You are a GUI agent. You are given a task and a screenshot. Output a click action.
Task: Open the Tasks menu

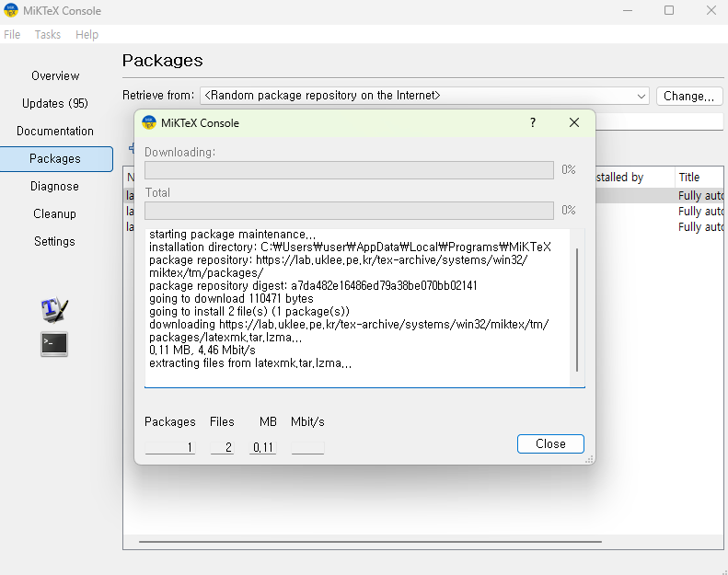point(47,34)
